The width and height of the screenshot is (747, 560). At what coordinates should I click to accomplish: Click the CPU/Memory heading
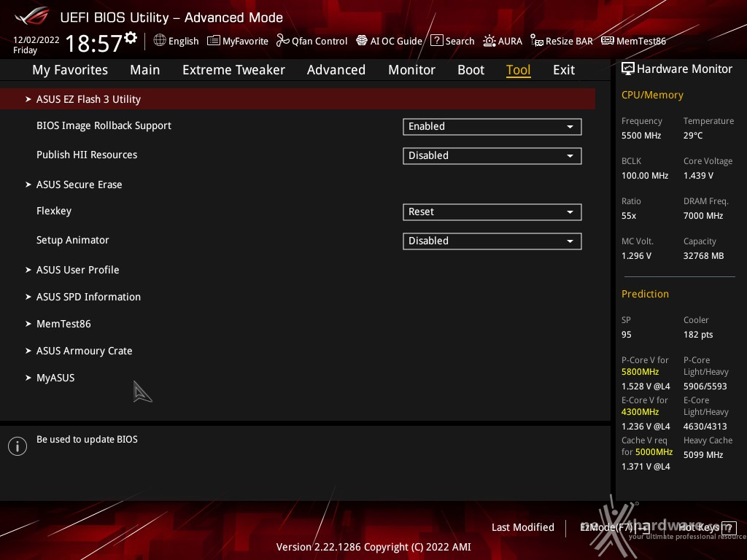pyautogui.click(x=652, y=96)
